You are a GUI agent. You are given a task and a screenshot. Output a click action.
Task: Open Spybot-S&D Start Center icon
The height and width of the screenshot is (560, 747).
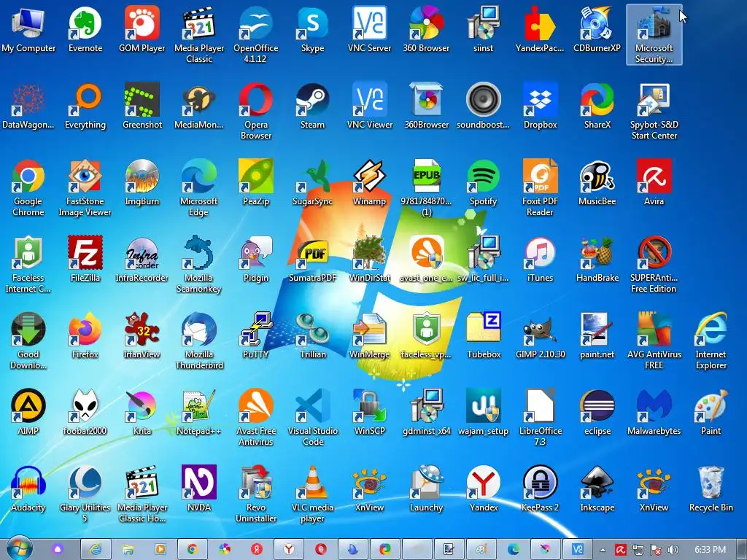[x=654, y=112]
